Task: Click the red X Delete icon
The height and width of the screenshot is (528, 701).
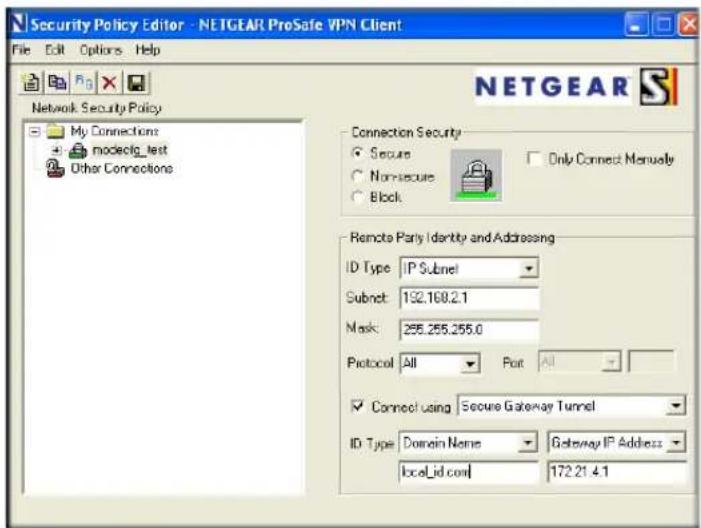Action: (x=109, y=83)
